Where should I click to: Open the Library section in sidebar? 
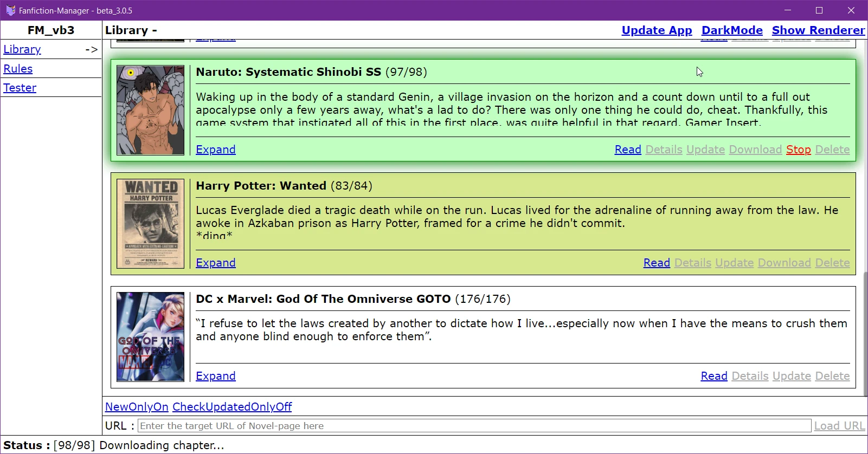[22, 49]
